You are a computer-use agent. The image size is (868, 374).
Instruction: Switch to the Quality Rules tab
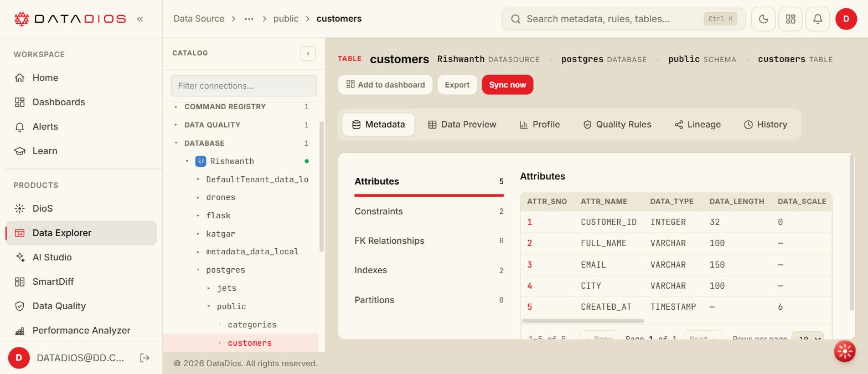pos(617,125)
